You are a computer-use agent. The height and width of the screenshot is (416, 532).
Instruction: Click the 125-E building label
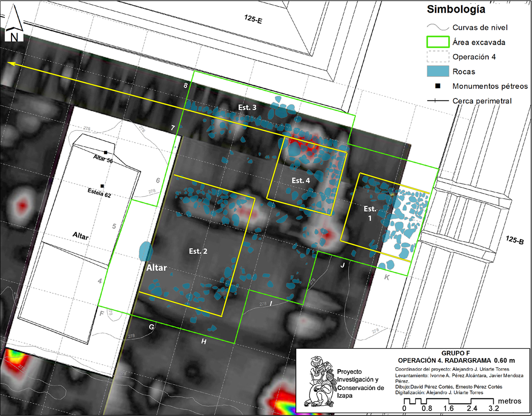(x=253, y=19)
